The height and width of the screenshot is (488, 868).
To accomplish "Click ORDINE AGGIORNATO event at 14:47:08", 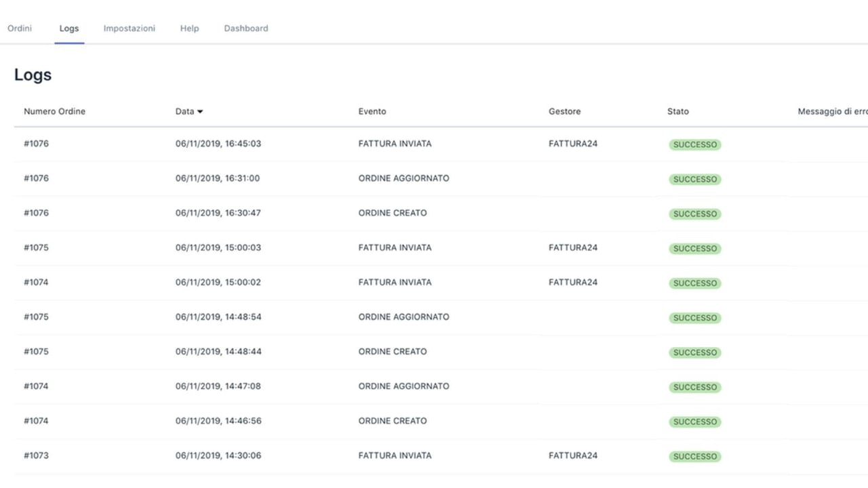I will pos(404,386).
